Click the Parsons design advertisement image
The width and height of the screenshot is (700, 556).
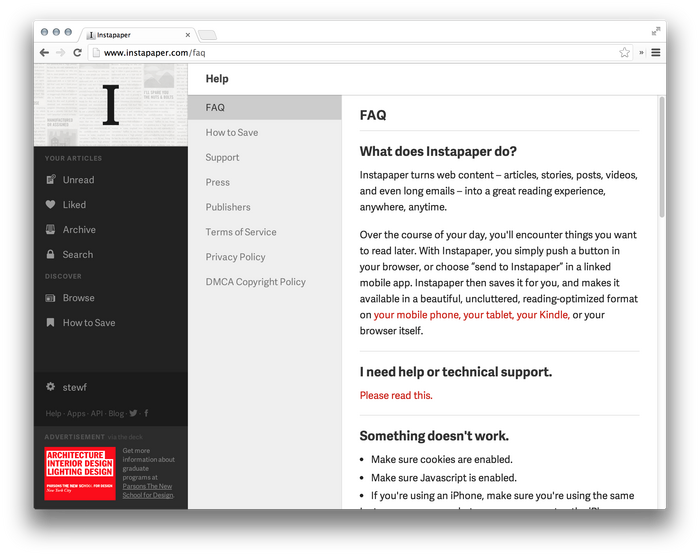(80, 474)
